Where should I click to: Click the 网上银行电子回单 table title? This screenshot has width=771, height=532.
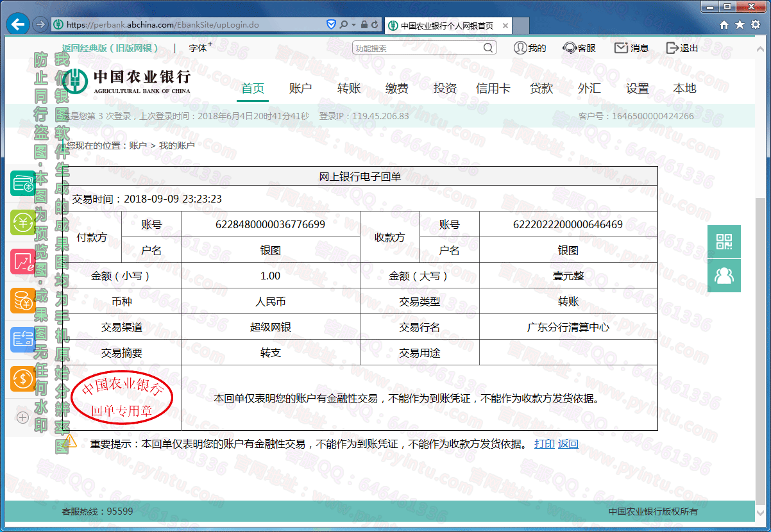click(360, 176)
